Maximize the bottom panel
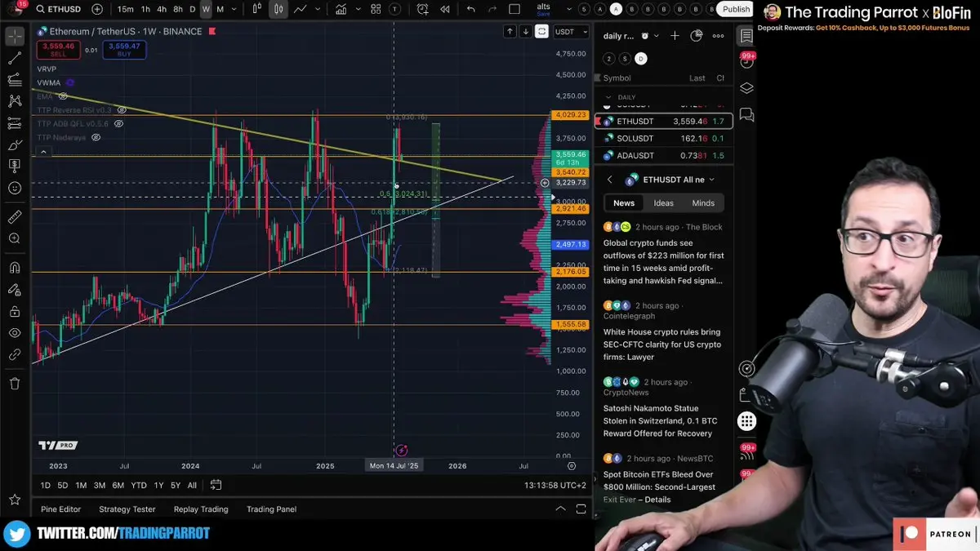 coord(581,509)
